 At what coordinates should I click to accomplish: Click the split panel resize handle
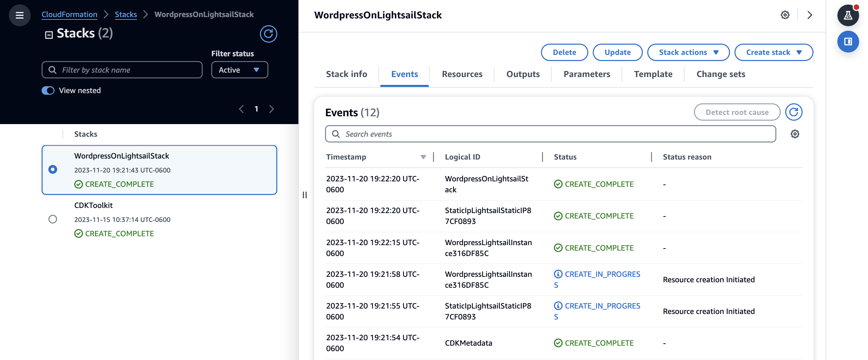[305, 195]
